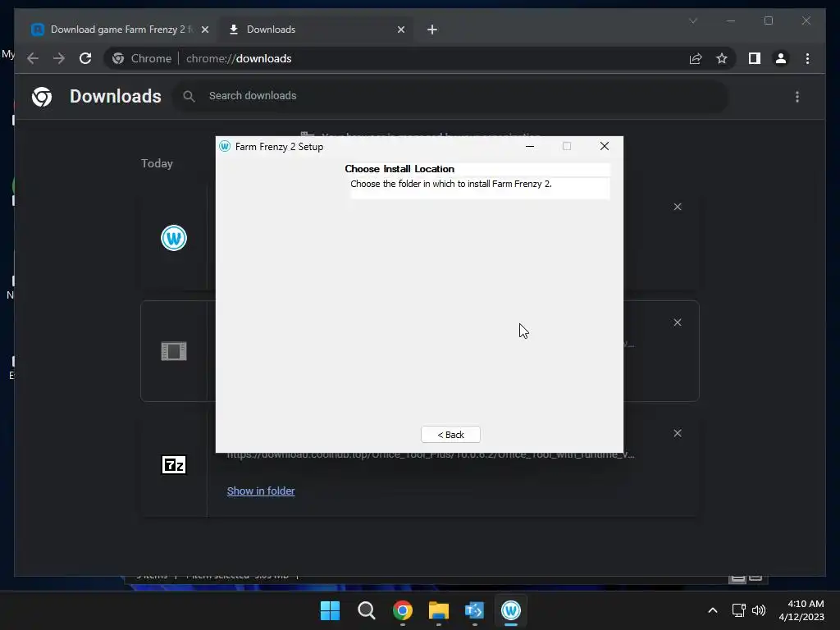Click the 7z archive download icon
The image size is (840, 630).
click(174, 464)
